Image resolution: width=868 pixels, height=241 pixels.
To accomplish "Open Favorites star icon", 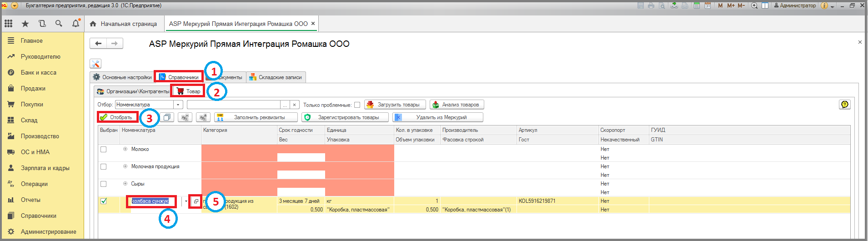I will pyautogui.click(x=25, y=24).
